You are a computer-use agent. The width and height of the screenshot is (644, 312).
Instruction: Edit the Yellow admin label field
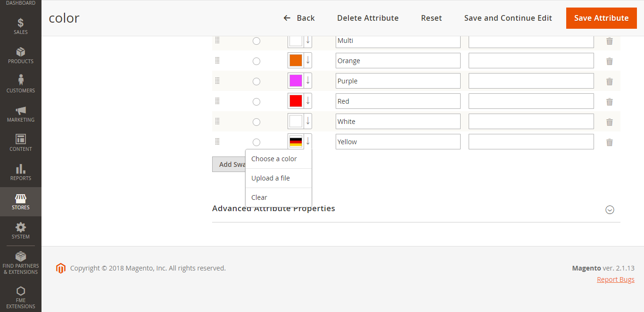click(398, 142)
